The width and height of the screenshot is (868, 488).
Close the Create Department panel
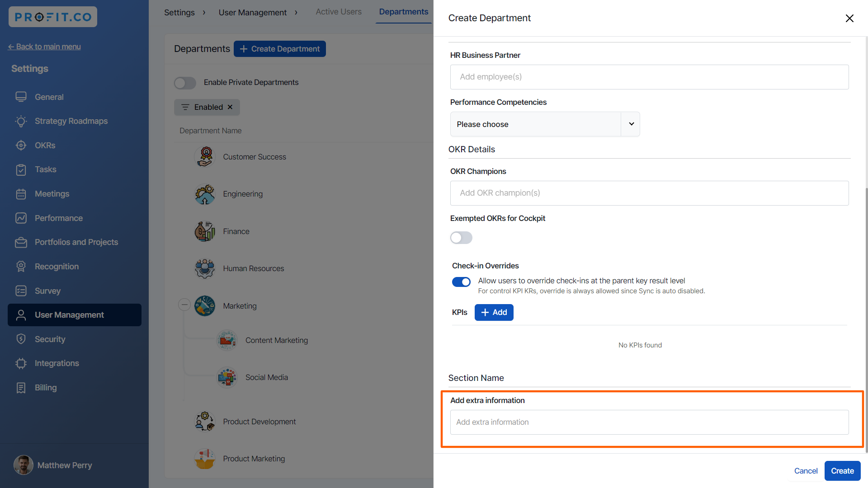point(849,18)
